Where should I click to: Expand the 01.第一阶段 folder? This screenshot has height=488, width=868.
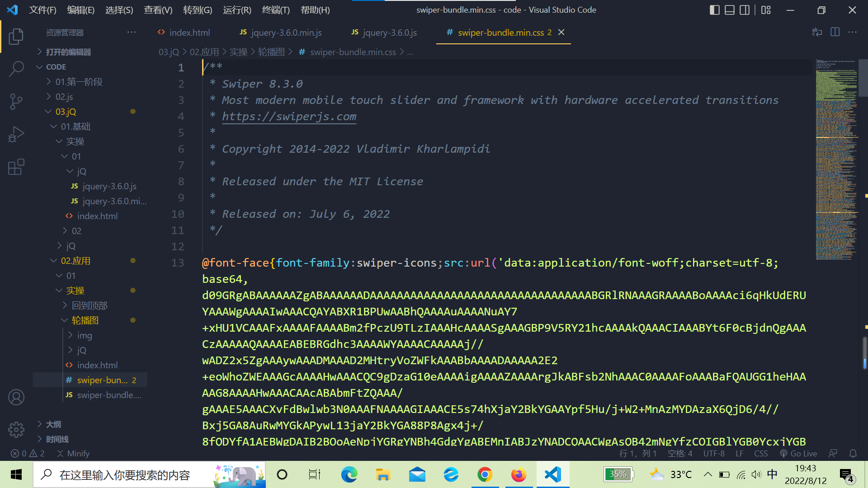click(79, 82)
